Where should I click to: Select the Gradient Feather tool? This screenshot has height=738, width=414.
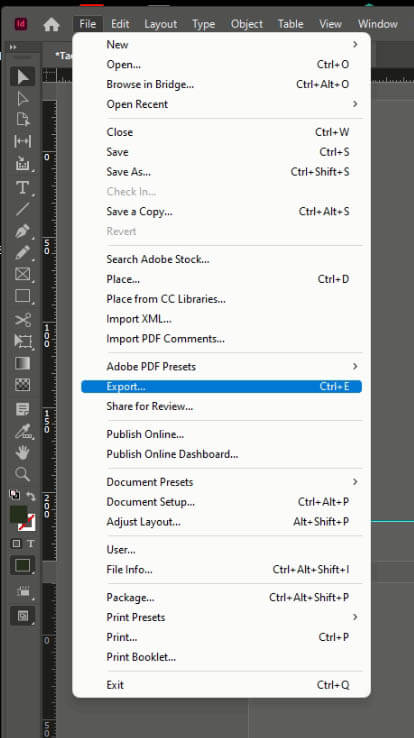(x=23, y=385)
